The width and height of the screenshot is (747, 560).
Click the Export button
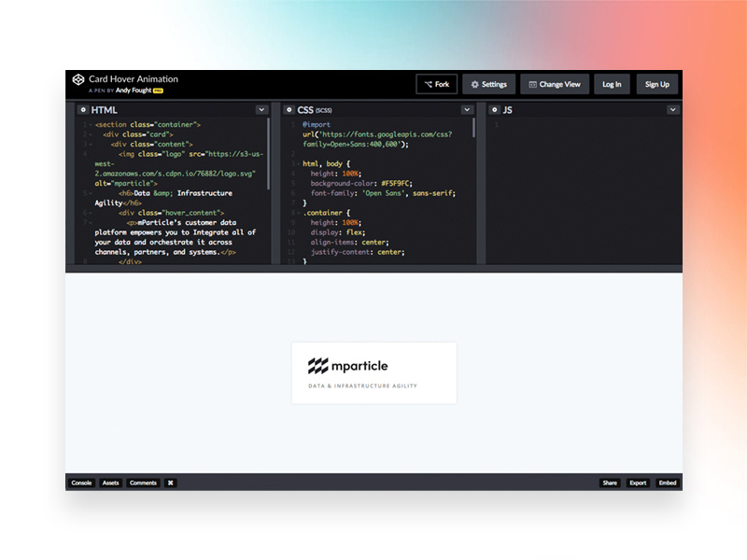point(638,483)
